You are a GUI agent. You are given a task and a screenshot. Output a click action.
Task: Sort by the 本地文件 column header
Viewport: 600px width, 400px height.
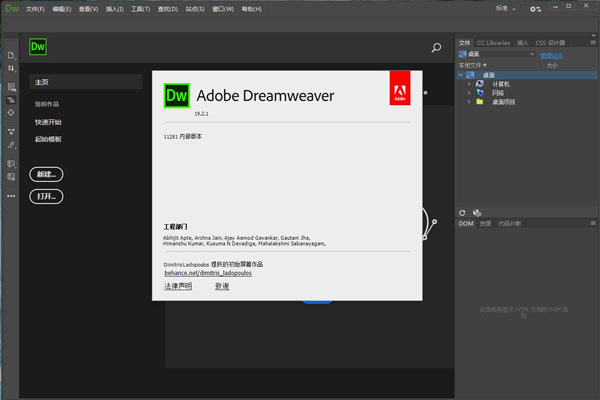[x=473, y=65]
